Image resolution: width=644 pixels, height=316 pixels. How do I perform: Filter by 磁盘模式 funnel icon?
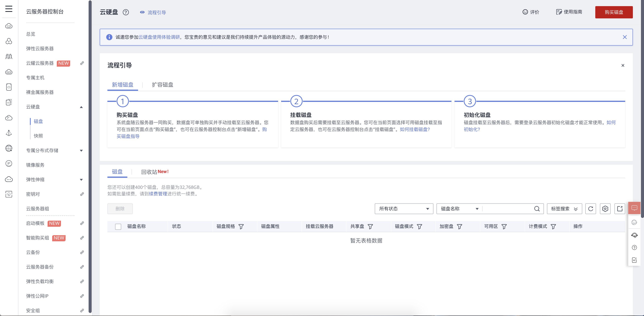[419, 227]
